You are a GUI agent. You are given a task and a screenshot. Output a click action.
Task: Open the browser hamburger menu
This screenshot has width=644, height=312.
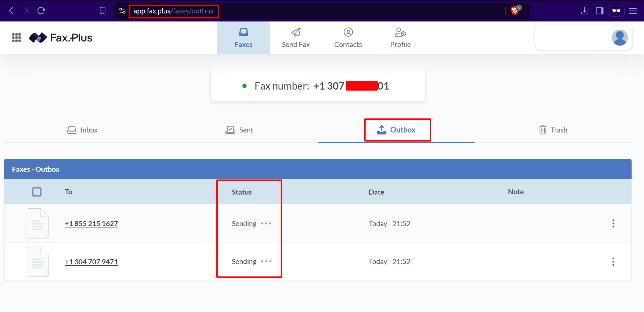(x=633, y=11)
